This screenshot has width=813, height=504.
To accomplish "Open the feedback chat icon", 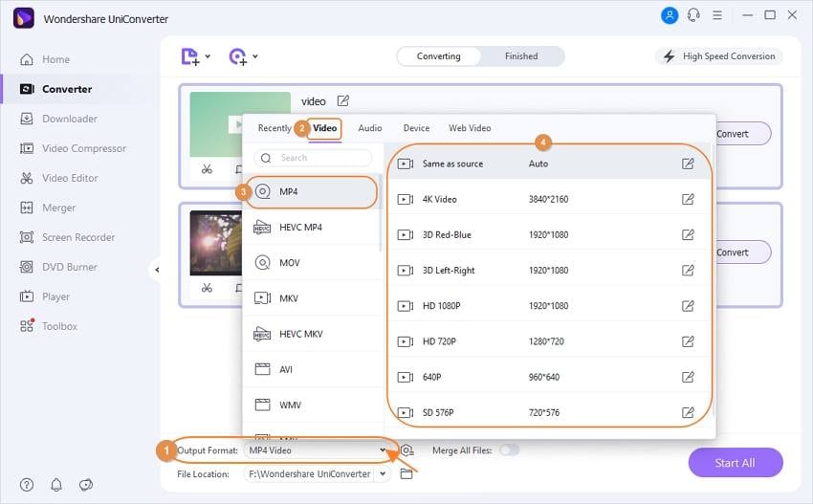I will 86,485.
